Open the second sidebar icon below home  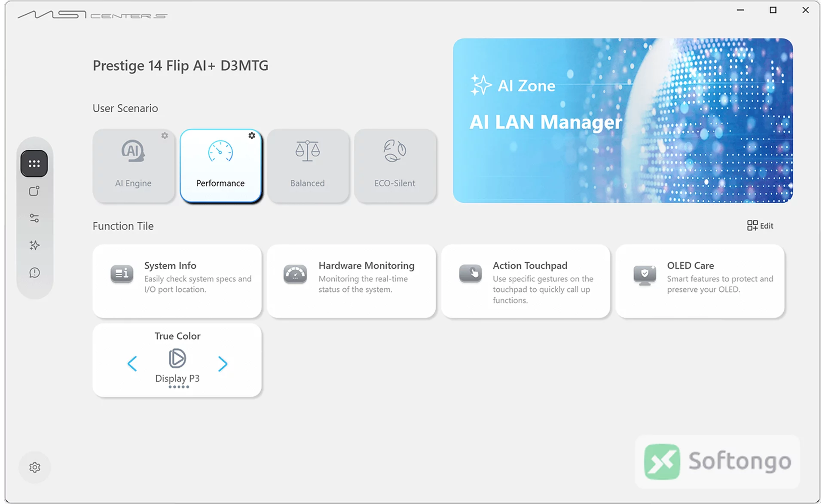click(34, 191)
